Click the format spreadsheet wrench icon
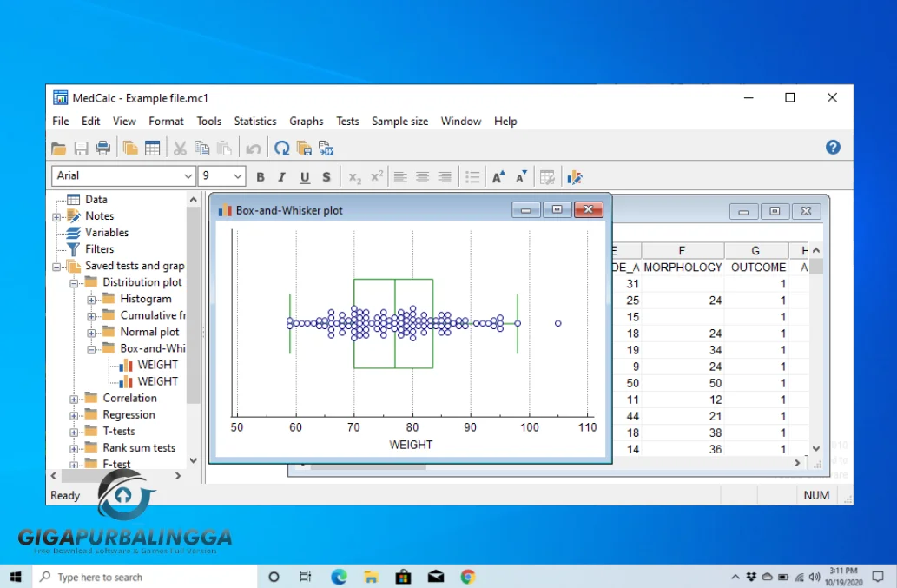Screen dimensions: 897x588 [x=547, y=177]
